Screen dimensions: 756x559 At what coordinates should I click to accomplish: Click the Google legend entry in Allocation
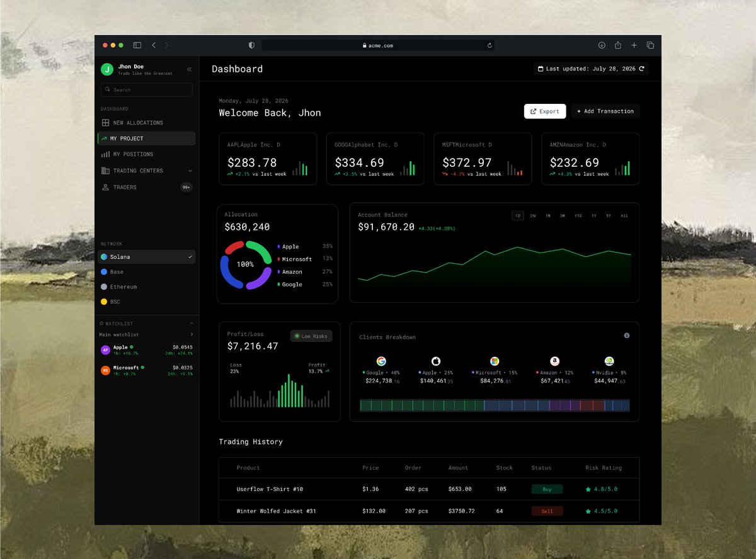point(305,285)
